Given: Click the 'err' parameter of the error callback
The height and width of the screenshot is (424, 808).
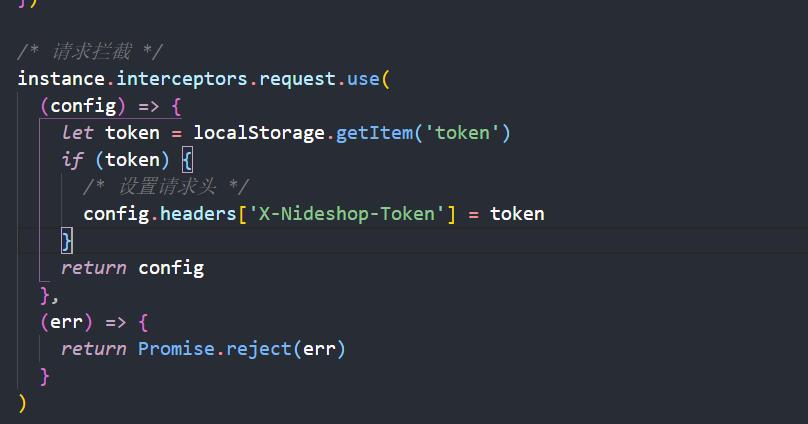Looking at the screenshot, I should coord(66,322).
